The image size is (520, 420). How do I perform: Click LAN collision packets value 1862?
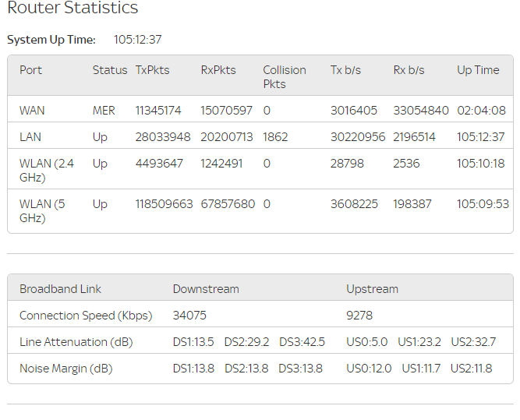pyautogui.click(x=275, y=137)
